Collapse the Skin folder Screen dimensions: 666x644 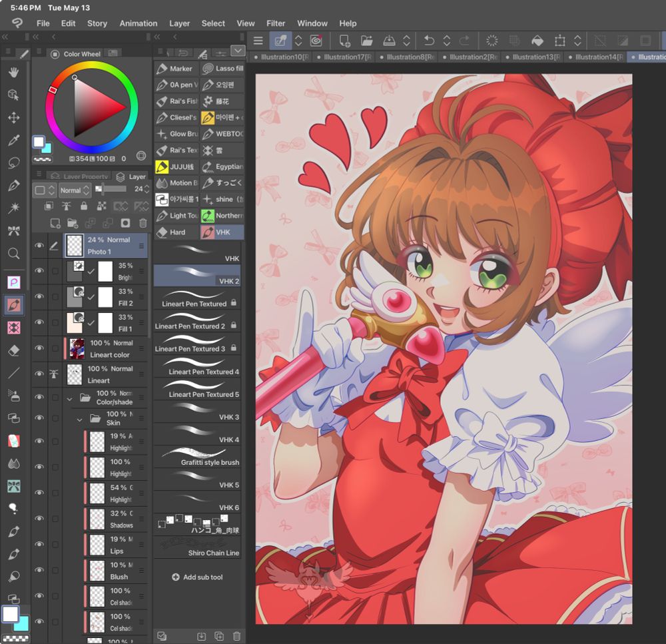(x=79, y=420)
